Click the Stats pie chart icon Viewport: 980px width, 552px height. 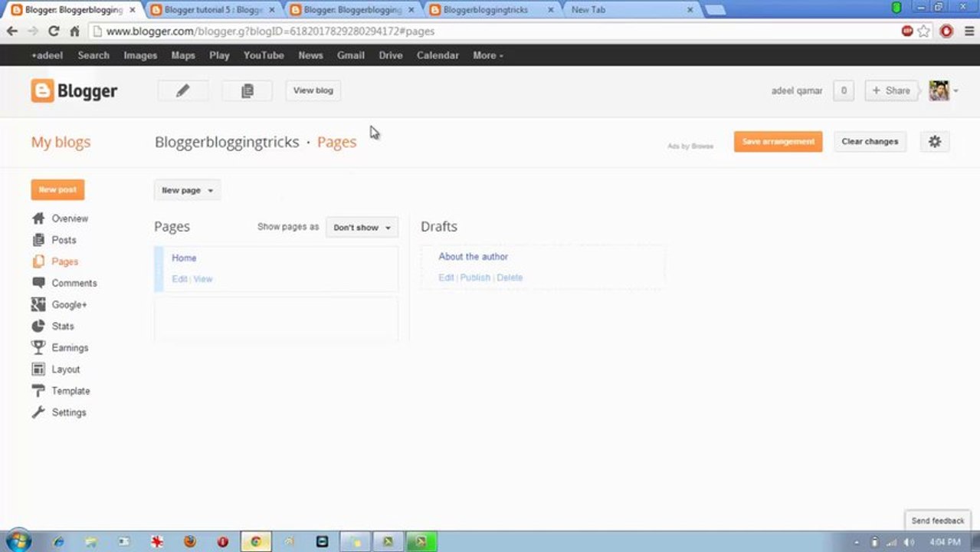38,326
